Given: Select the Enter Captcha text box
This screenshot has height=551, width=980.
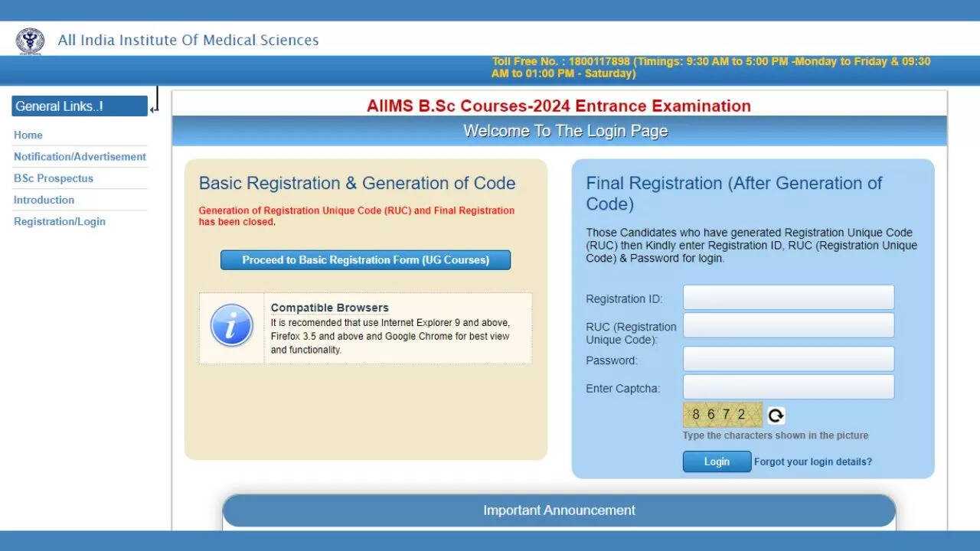Looking at the screenshot, I should click(x=788, y=386).
